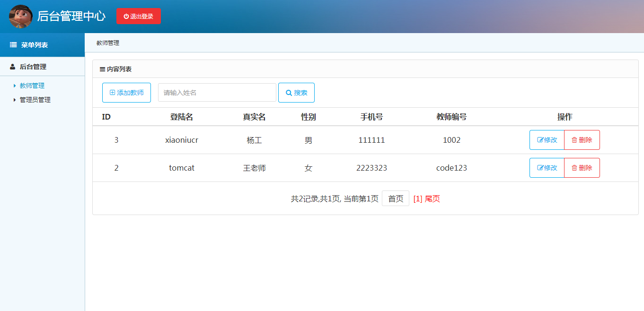Go to 首页 first page
The height and width of the screenshot is (311, 644).
[396, 199]
